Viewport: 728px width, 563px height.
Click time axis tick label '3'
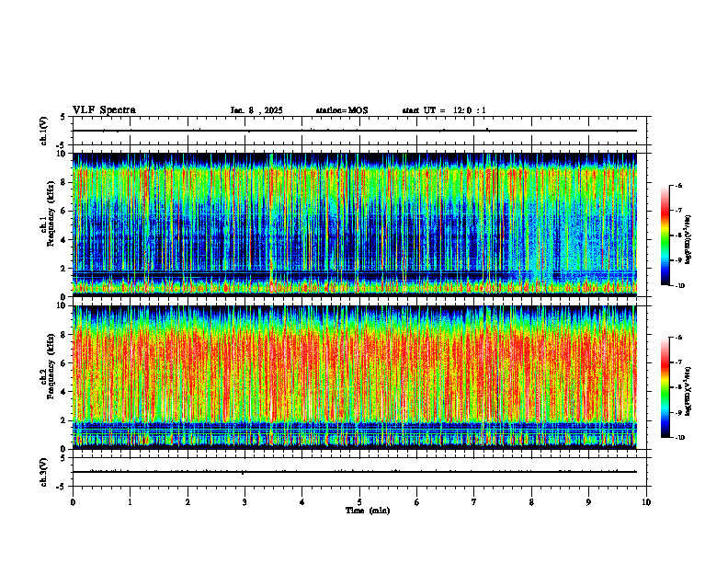[x=245, y=502]
